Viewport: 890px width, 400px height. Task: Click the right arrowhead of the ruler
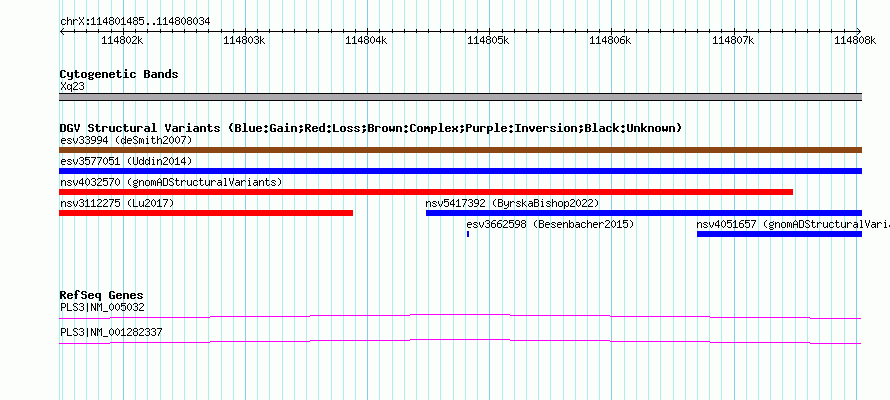click(859, 31)
